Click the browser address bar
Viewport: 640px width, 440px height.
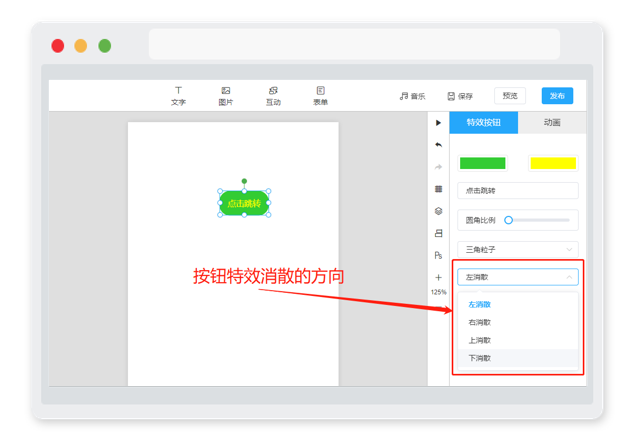[x=354, y=44]
